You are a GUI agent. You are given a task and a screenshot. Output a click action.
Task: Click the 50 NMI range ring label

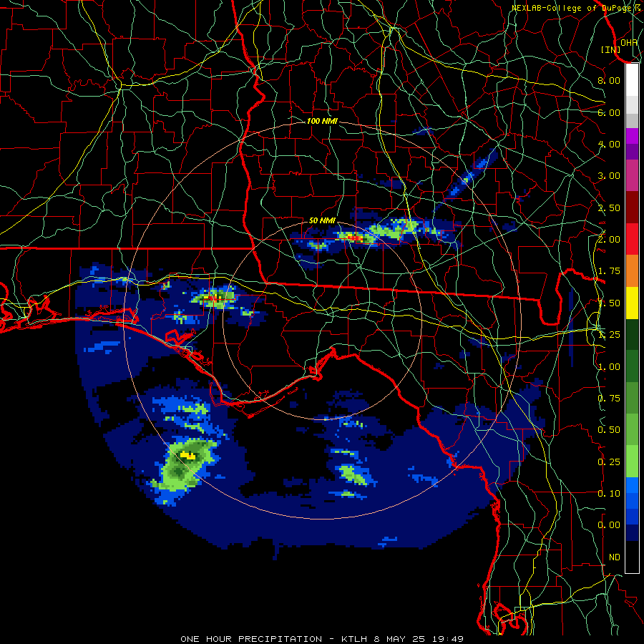[x=322, y=220]
